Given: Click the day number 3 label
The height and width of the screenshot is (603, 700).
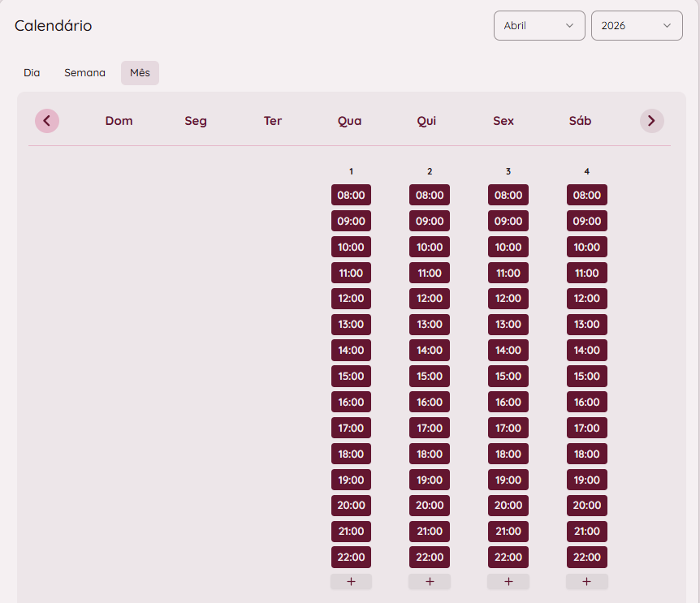Looking at the screenshot, I should click(508, 171).
